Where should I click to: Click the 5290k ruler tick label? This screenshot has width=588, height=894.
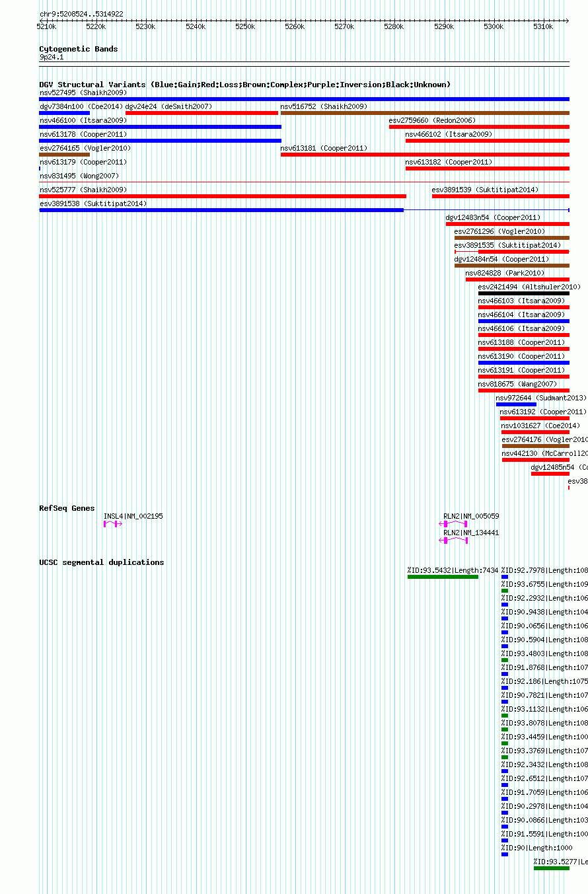pyautogui.click(x=444, y=26)
